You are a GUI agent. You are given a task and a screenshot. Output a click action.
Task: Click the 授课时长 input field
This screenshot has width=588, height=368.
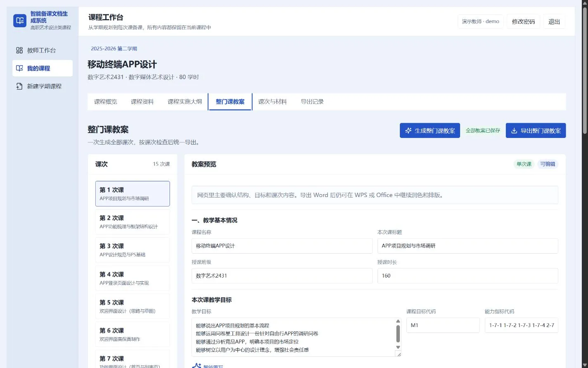pyautogui.click(x=468, y=276)
